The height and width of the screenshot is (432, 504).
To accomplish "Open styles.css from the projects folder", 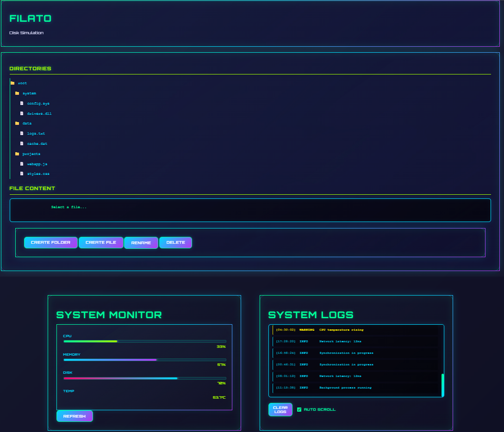I will pos(38,174).
